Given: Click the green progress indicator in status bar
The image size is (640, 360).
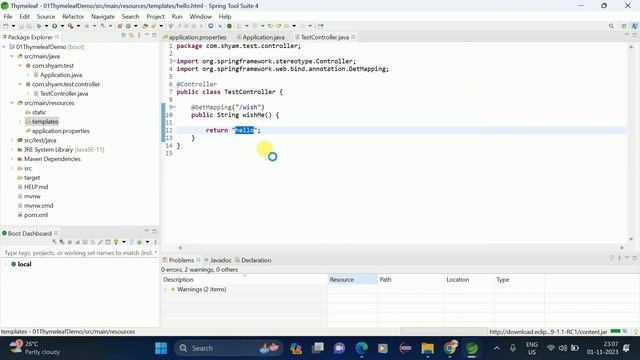Looking at the screenshot, I should 616,331.
